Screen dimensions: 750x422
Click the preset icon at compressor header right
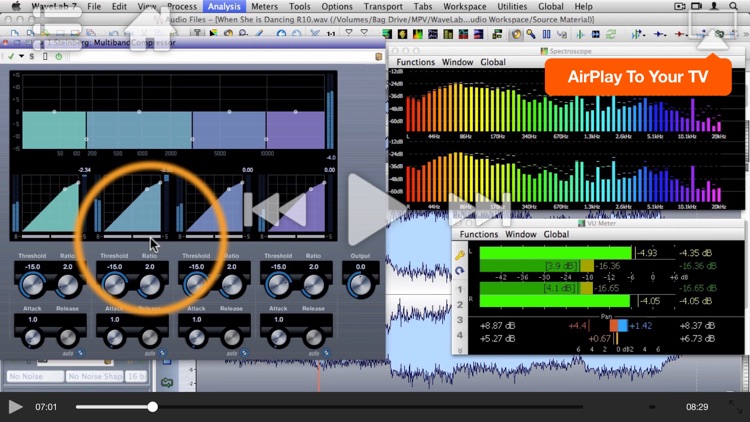[379, 56]
